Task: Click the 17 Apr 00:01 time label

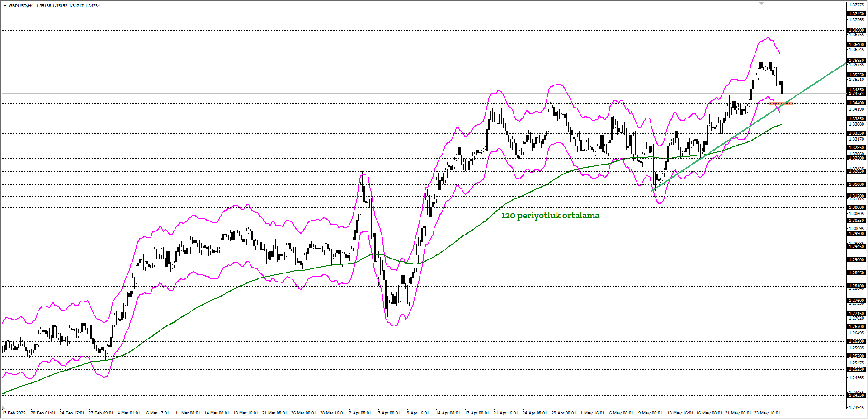Action: pyautogui.click(x=477, y=413)
